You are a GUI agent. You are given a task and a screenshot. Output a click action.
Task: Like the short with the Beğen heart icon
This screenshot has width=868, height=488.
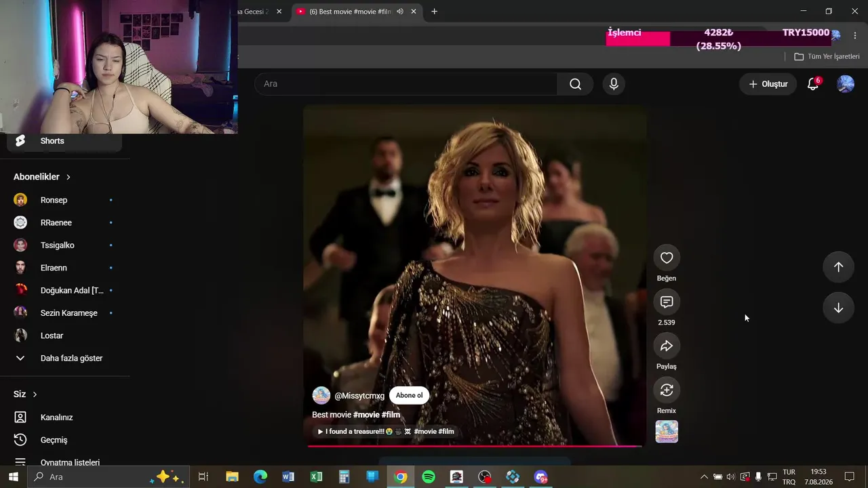pyautogui.click(x=667, y=258)
